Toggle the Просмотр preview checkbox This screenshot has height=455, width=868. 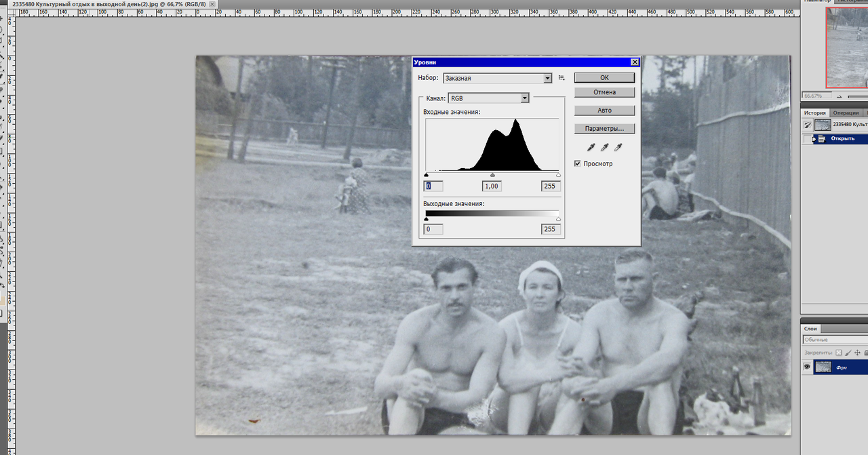[578, 163]
